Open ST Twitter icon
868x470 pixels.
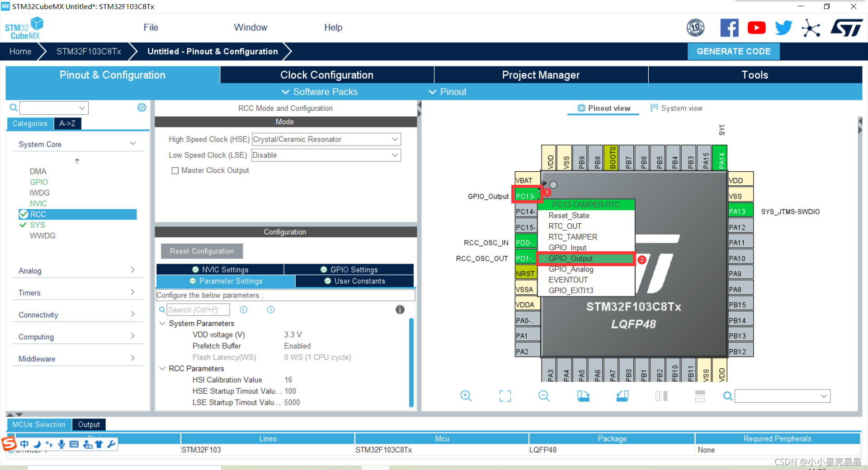(783, 28)
